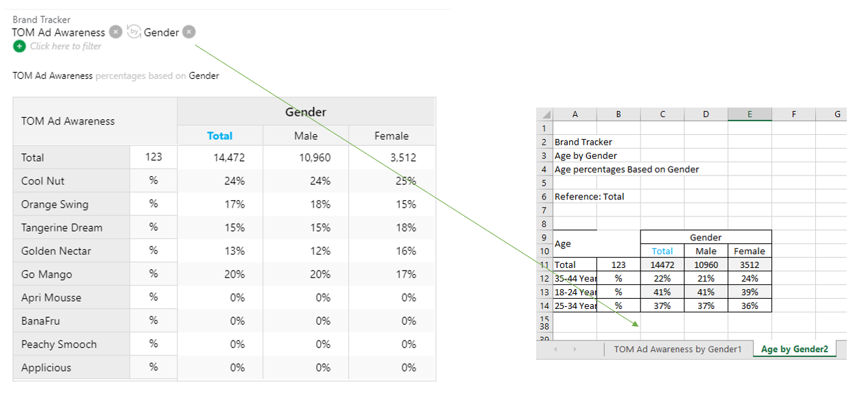
Task: Click the 'by' swap icon before Gender
Action: pyautogui.click(x=134, y=32)
